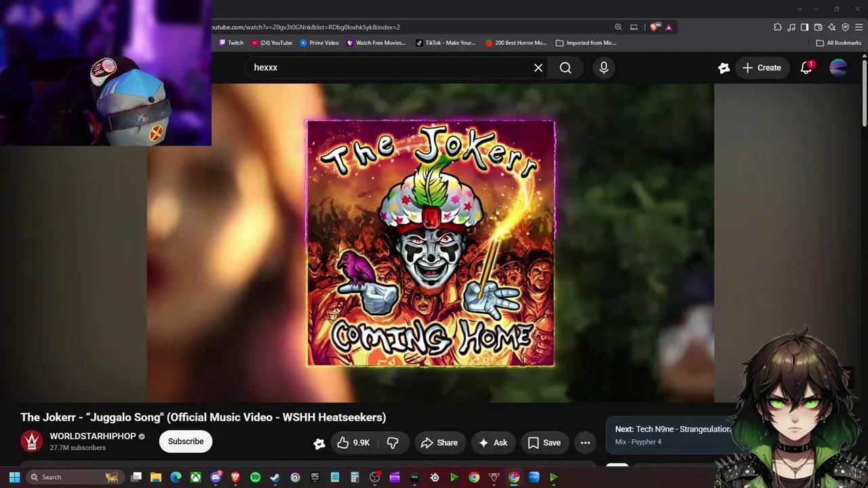Open the Brave Wallet icon

(x=818, y=27)
